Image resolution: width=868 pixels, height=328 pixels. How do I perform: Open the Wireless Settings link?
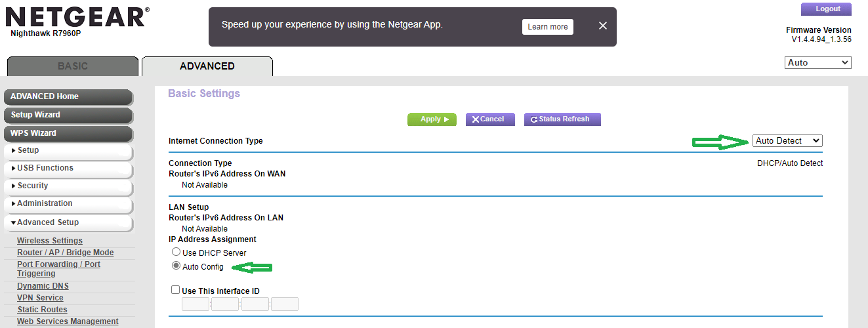[x=50, y=241]
